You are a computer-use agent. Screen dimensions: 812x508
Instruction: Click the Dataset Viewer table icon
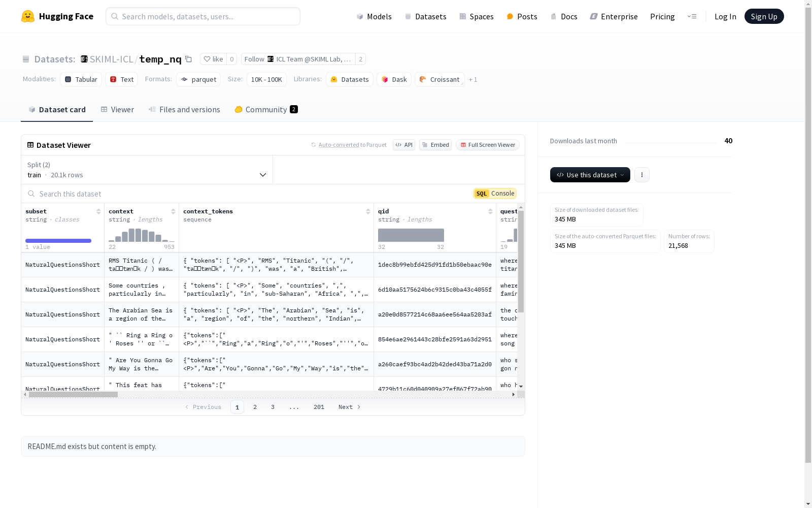pos(30,145)
